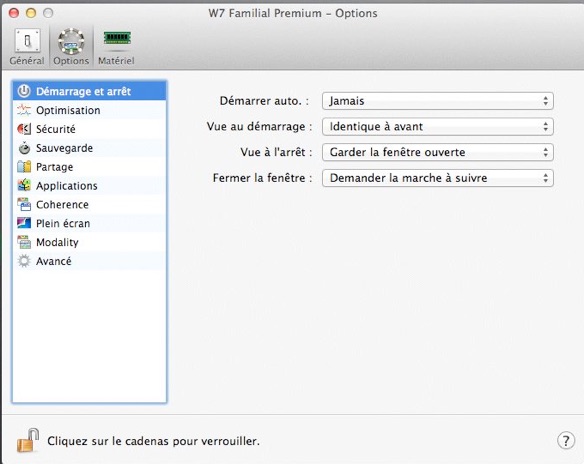This screenshot has width=584, height=464.
Task: Select the Options gear toolbar icon
Action: point(71,41)
